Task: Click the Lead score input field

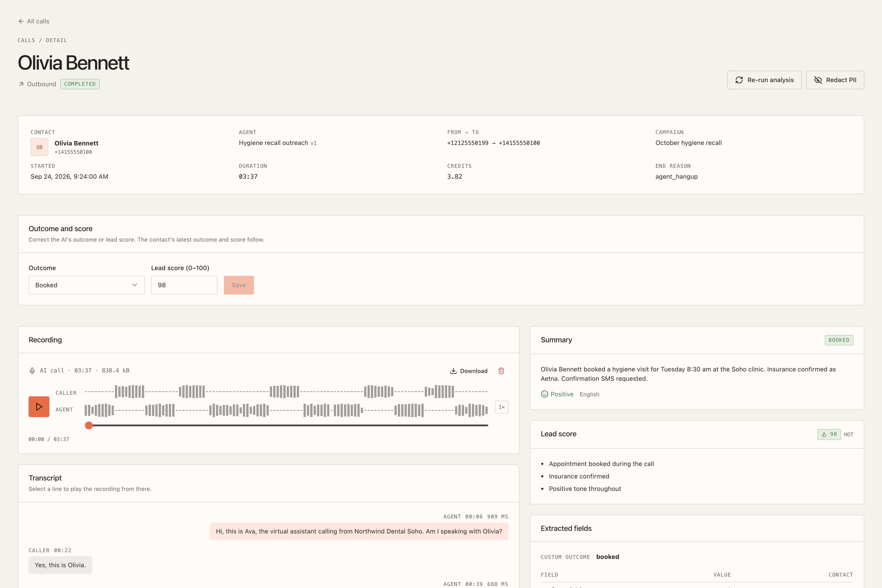Action: pos(184,285)
